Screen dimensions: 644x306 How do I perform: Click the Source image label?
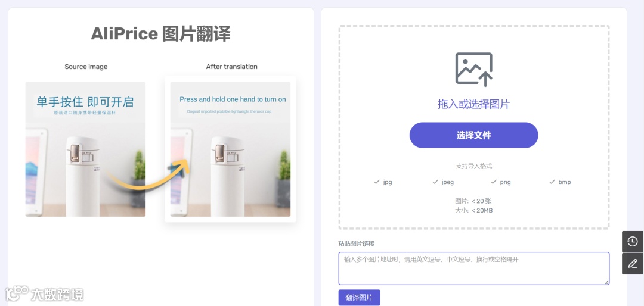[x=86, y=67]
